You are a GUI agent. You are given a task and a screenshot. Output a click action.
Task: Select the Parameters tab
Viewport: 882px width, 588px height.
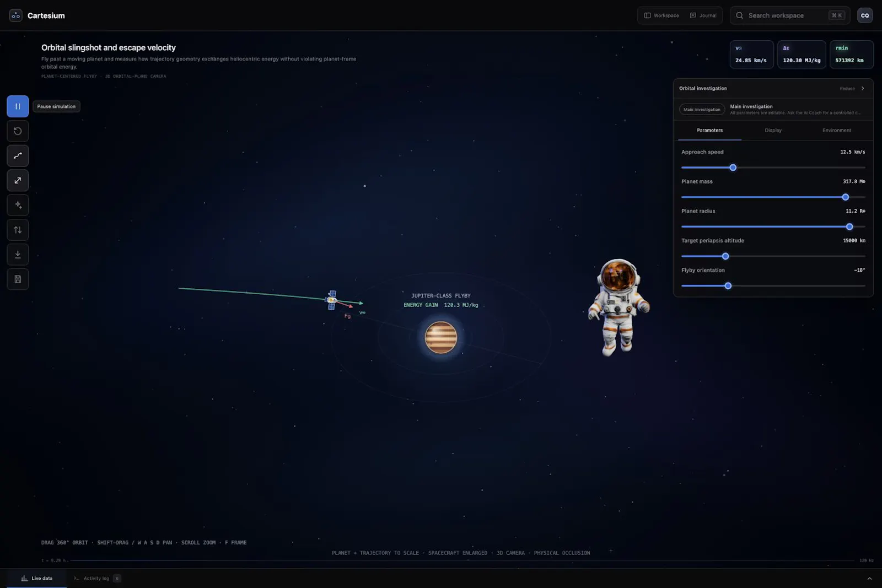[709, 131]
